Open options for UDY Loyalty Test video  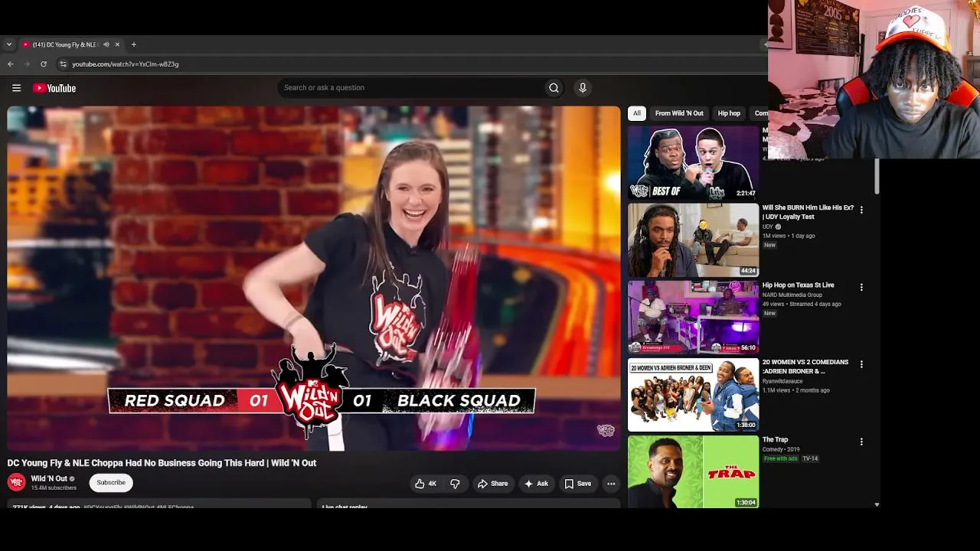[861, 210]
